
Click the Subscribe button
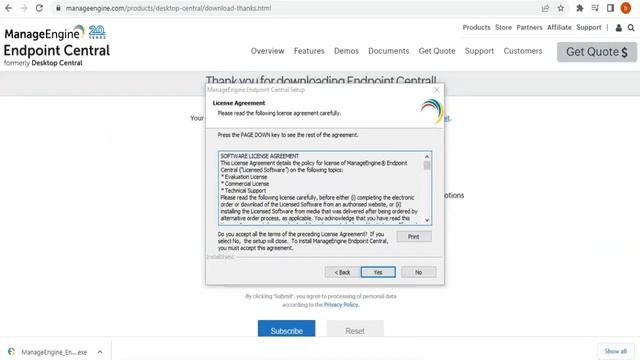pos(287,329)
